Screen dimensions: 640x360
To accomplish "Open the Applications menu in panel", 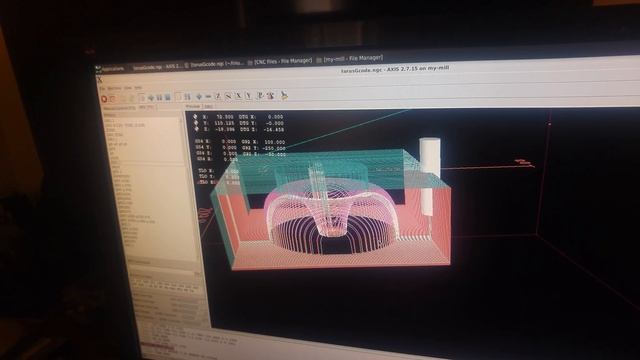I will tap(110, 69).
